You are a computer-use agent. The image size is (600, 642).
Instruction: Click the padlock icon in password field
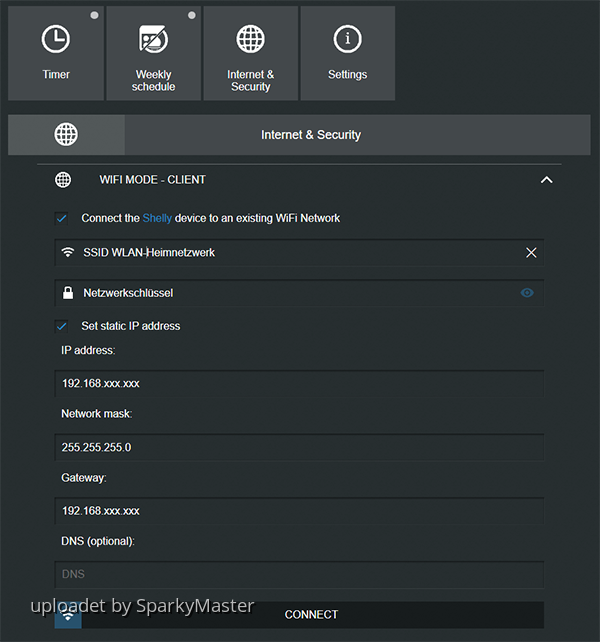pyautogui.click(x=68, y=293)
